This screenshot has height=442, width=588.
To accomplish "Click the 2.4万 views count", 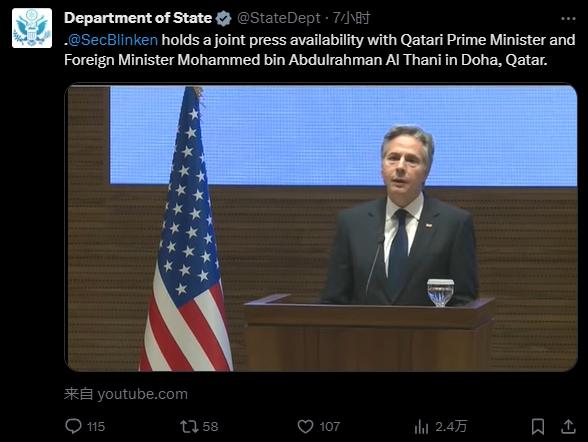I will [451, 427].
